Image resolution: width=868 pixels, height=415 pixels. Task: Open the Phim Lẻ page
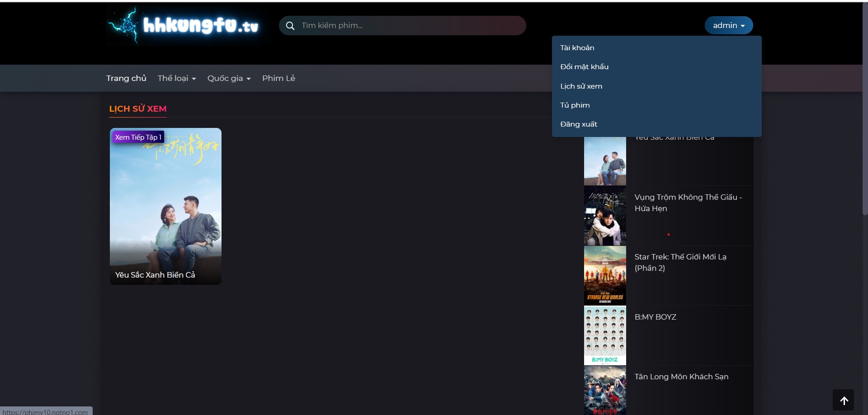coord(278,78)
